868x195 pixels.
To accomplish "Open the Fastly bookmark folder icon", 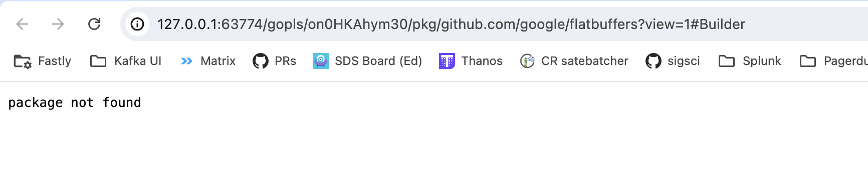I will pos(23,61).
